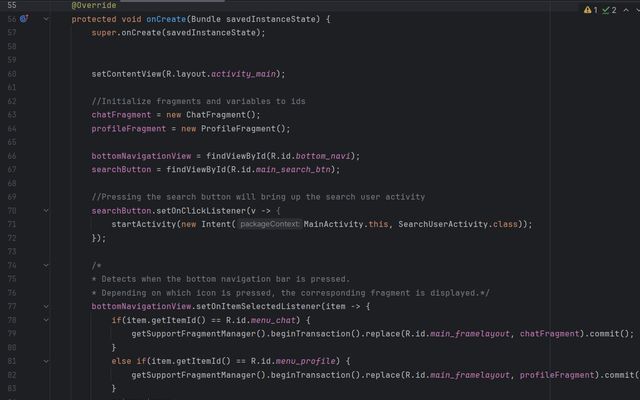Click gutter line number 66

(x=12, y=156)
